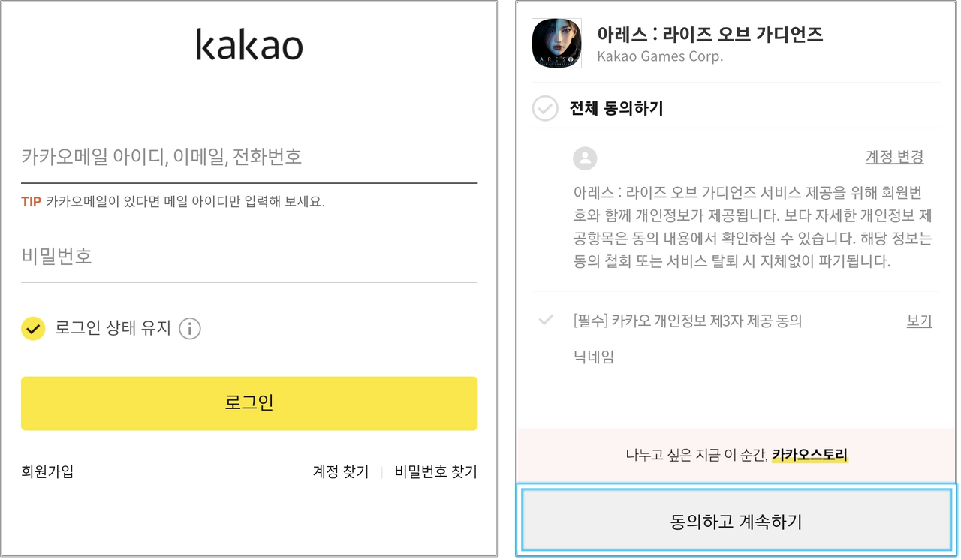Screen dimensions: 961x560
Task: Click the 아레스 game app icon thumbnail
Action: coord(556,44)
